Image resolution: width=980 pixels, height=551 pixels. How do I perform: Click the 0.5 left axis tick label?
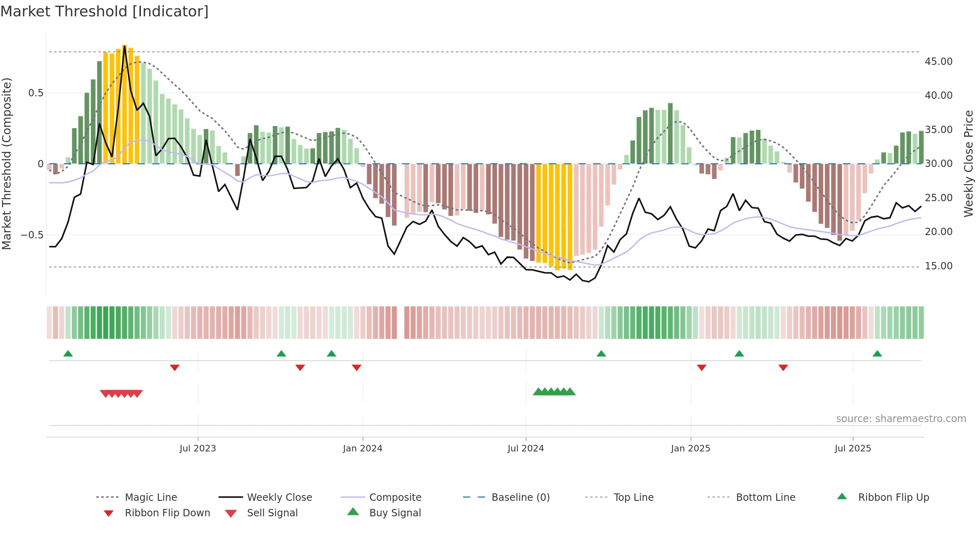(x=36, y=93)
